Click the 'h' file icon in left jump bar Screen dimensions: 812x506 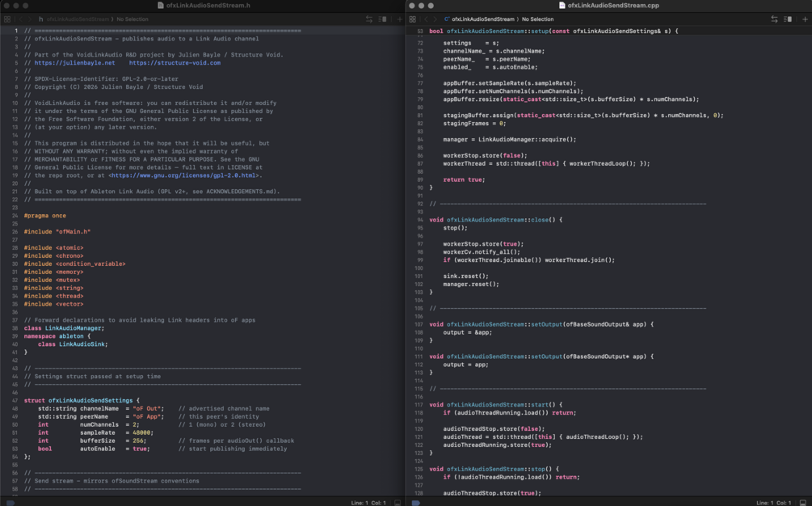(41, 19)
